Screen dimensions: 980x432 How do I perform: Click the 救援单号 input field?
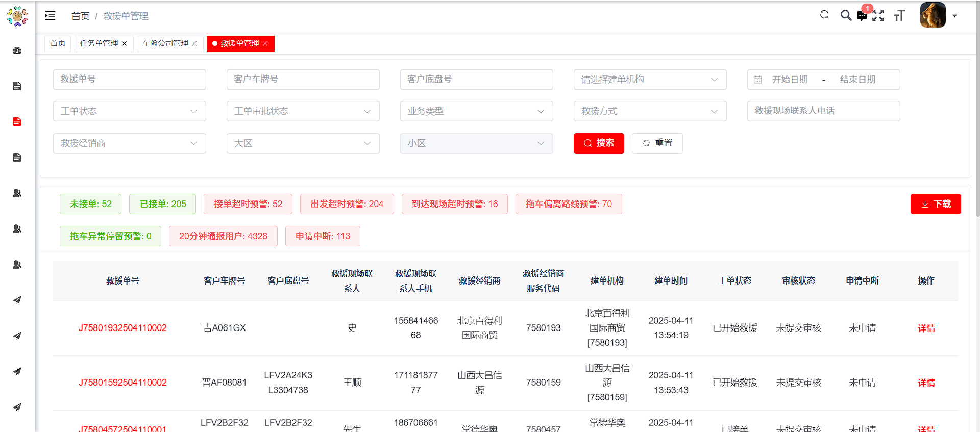click(x=129, y=80)
